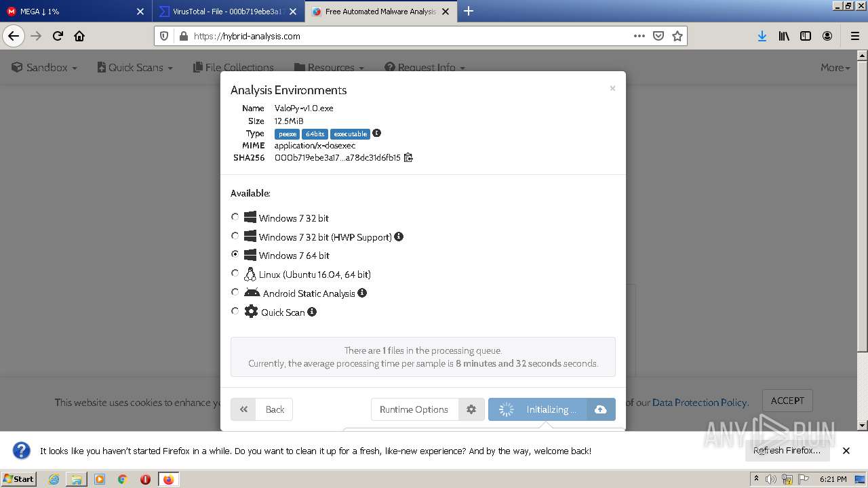Click Refresh Firefox button
This screenshot has width=868, height=488.
(787, 451)
